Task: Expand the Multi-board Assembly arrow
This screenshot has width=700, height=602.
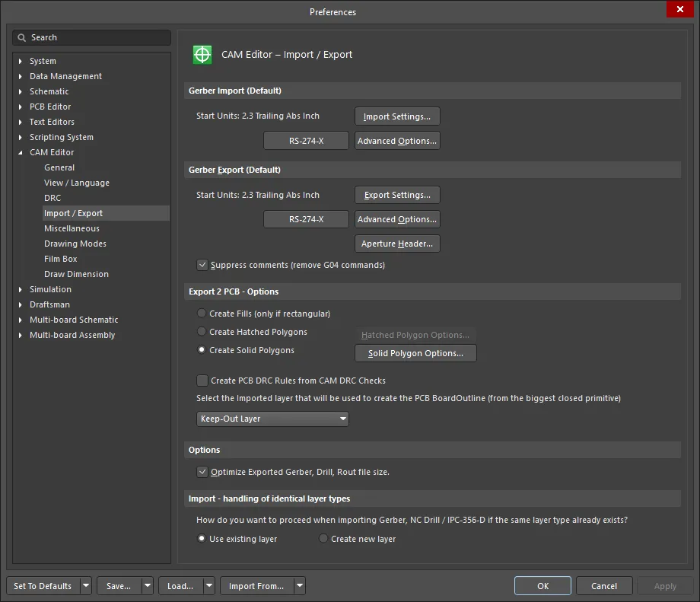Action: pos(20,335)
